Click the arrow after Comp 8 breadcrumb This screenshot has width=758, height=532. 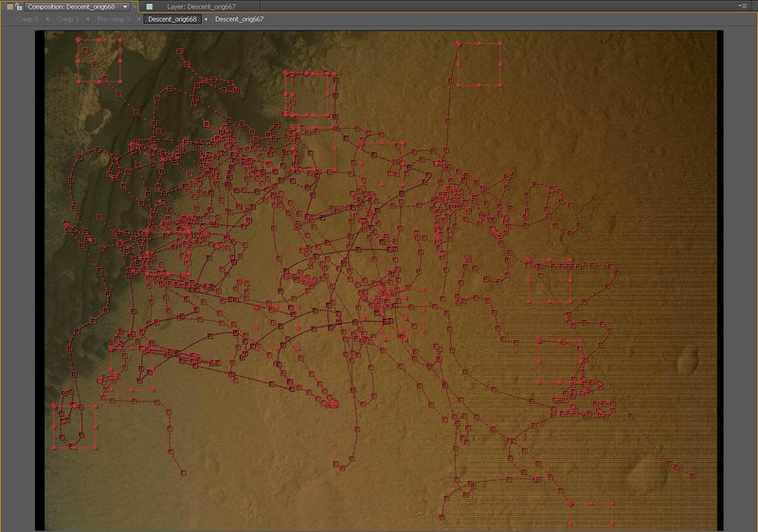click(x=47, y=19)
